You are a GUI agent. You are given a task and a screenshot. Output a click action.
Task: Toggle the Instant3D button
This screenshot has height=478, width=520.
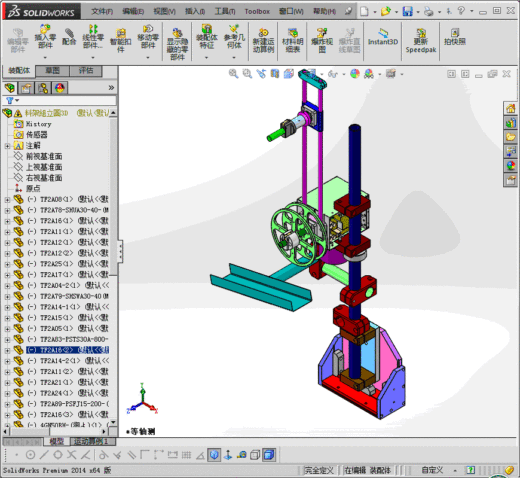point(383,37)
